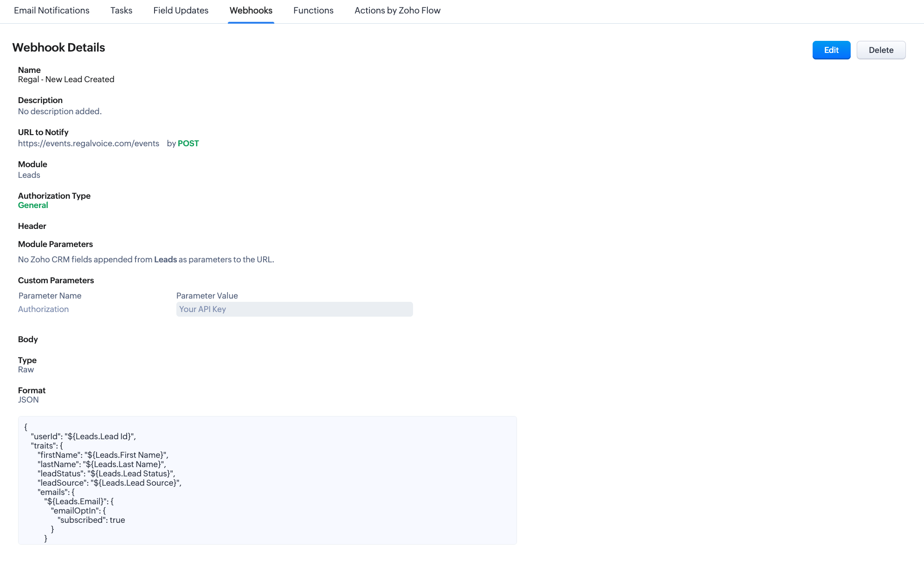
Task: Click the "leadStatus" line in JSON body
Action: [106, 474]
